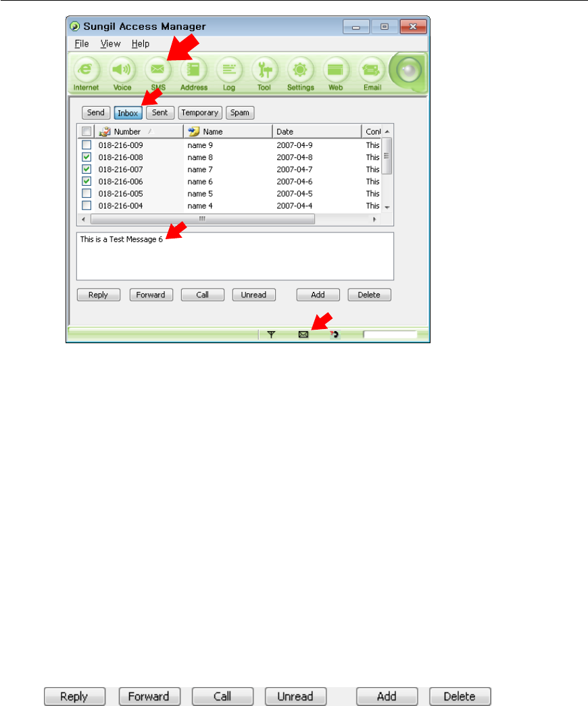The width and height of the screenshot is (588, 706).
Task: Click the round green power orb
Action: [408, 70]
